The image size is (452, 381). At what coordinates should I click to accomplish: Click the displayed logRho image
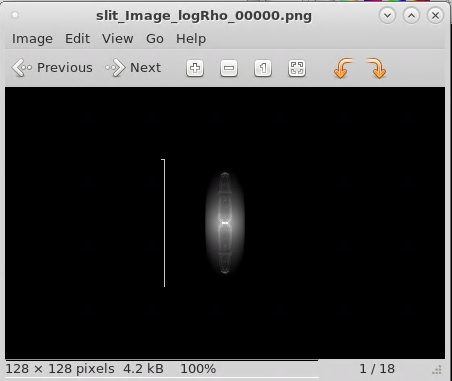pos(225,223)
